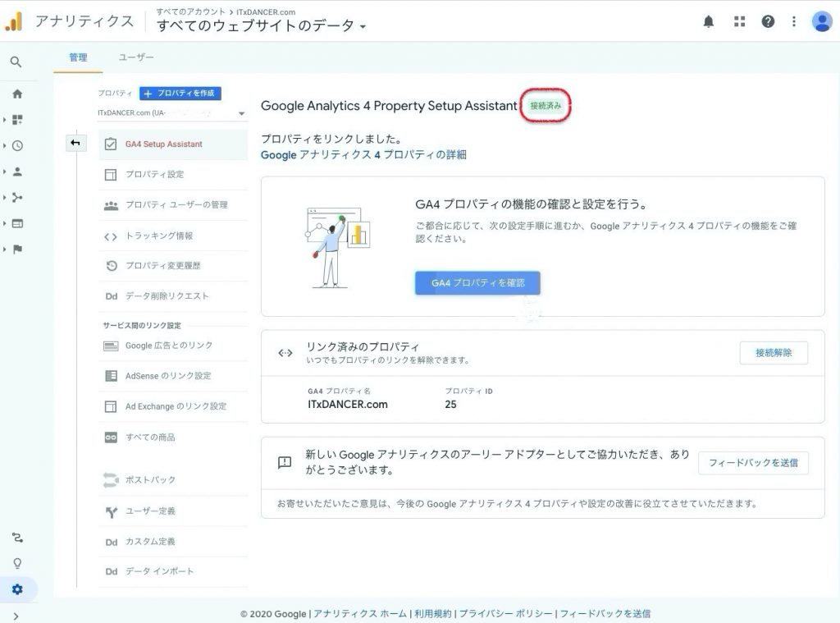Click the Discover lightbulb icon
The width and height of the screenshot is (840, 623).
[x=17, y=563]
